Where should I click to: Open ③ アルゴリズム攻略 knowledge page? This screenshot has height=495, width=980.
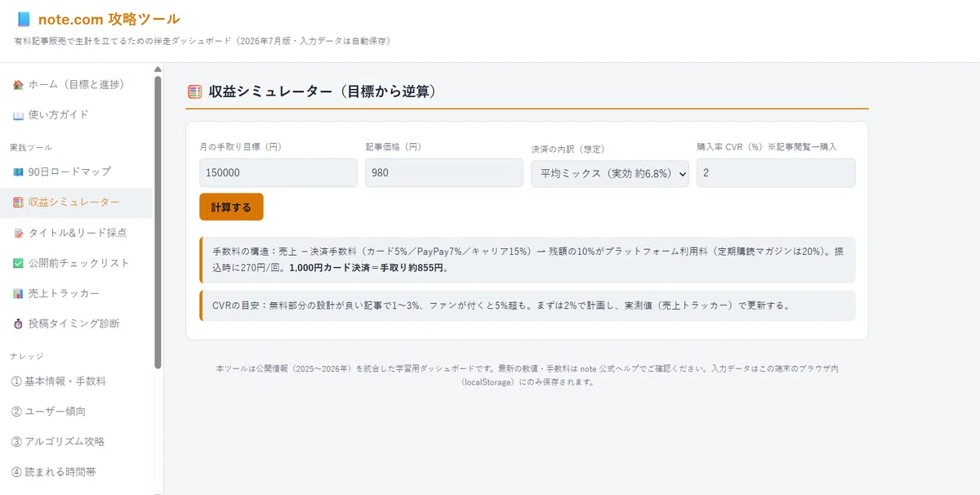[x=76, y=442]
